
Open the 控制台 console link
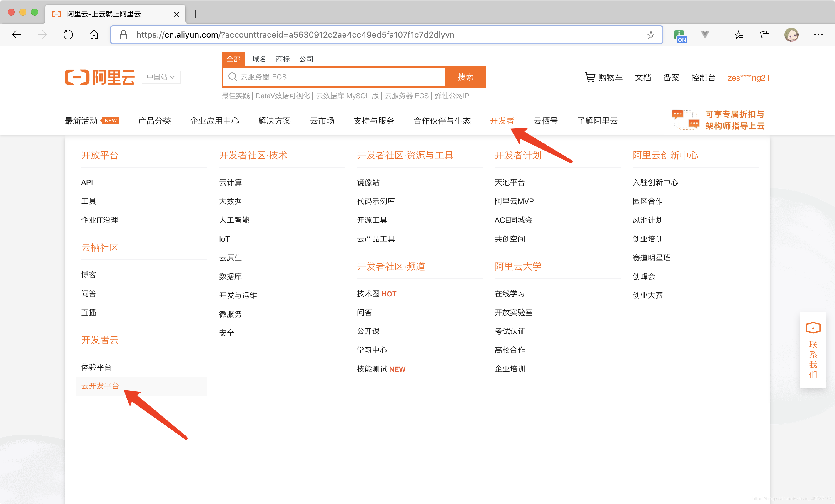pos(703,78)
